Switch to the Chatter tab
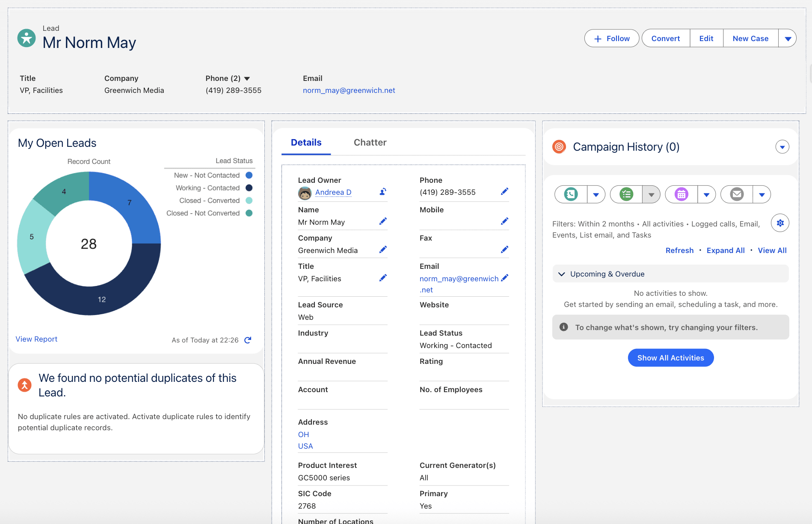Screen dimensions: 812x524 click(370, 143)
